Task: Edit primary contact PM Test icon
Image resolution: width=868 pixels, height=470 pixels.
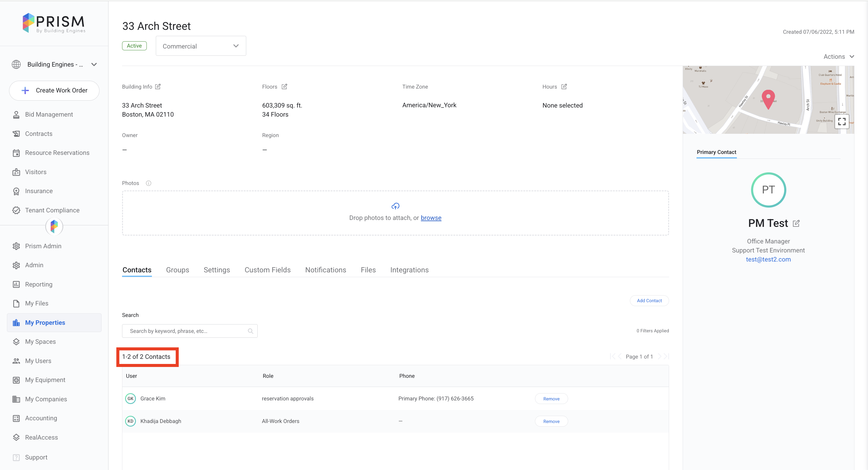Action: [x=796, y=223]
